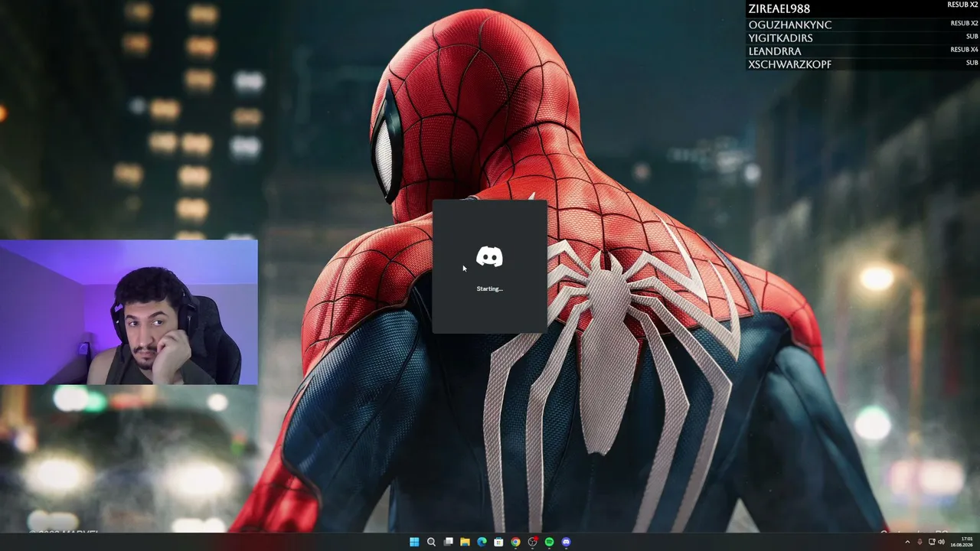980x551 pixels.
Task: Click the ZIREAEL988 subscriber name
Action: 779,9
